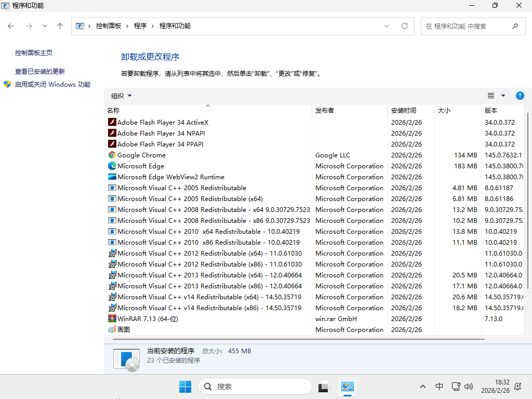The width and height of the screenshot is (532, 399).
Task: Click 启用或关闭 Windows 功能 link
Action: pyautogui.click(x=52, y=84)
